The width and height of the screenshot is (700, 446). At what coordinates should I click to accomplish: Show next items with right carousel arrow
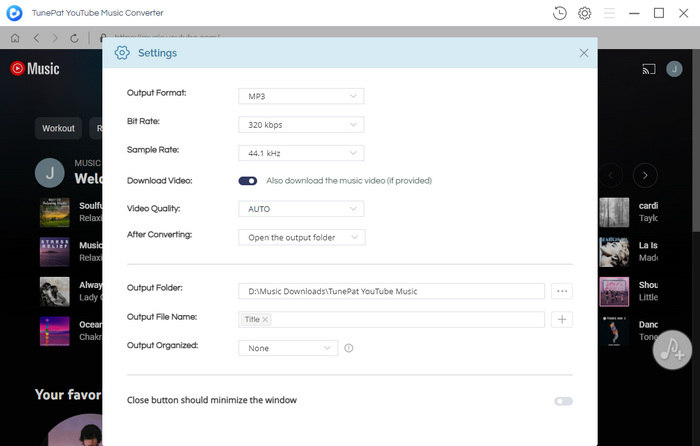(x=645, y=175)
